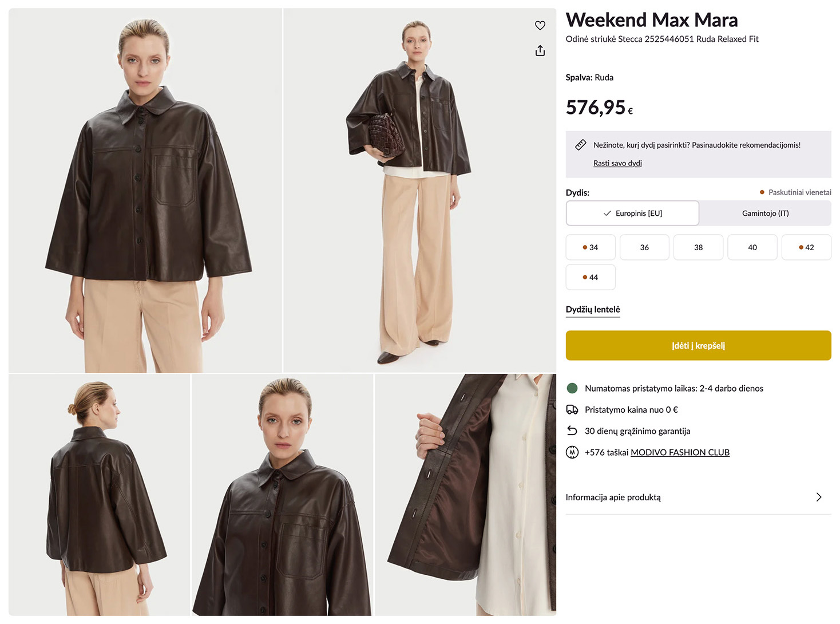The width and height of the screenshot is (840, 624).
Task: Open the jacket lining detail photo
Action: pyautogui.click(x=465, y=495)
